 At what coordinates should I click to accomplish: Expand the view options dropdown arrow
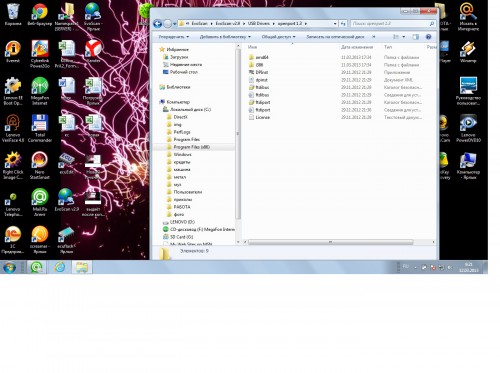point(404,37)
